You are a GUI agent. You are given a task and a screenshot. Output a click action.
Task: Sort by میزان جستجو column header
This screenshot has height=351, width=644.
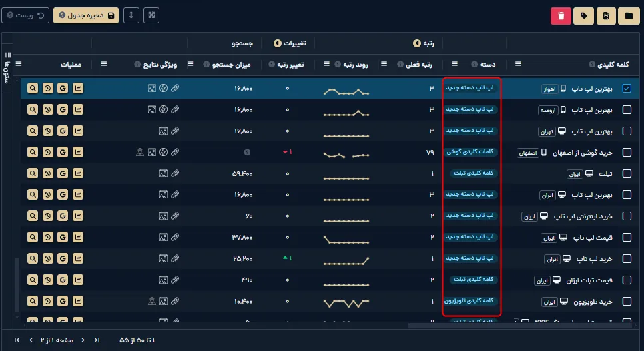click(x=231, y=65)
